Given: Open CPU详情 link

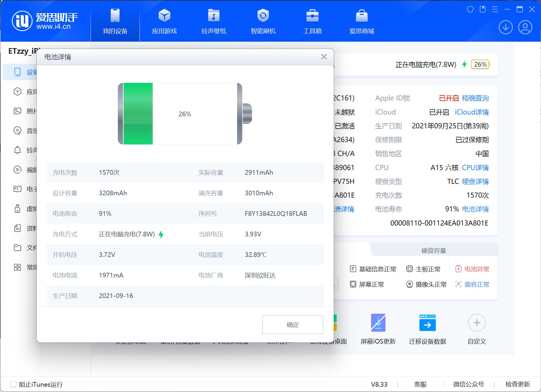Looking at the screenshot, I should 475,168.
